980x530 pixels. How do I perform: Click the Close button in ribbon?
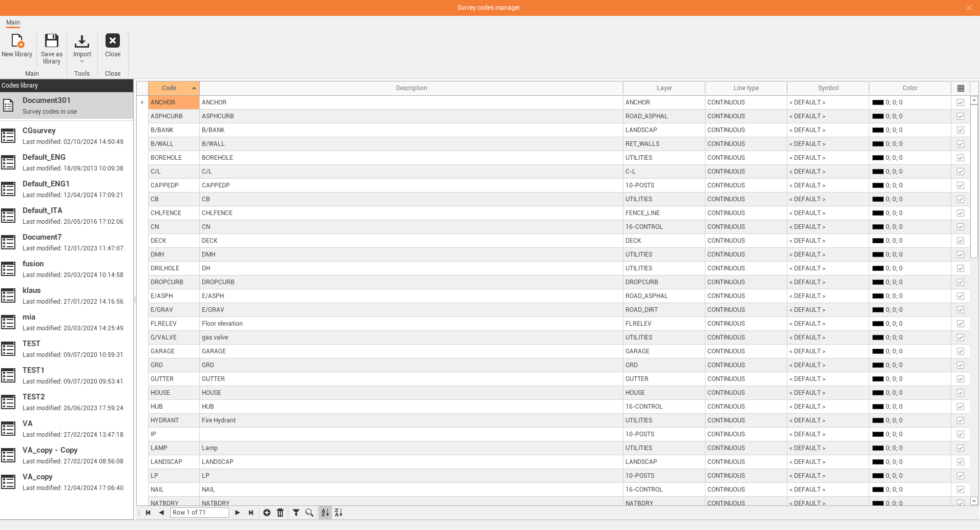click(113, 45)
